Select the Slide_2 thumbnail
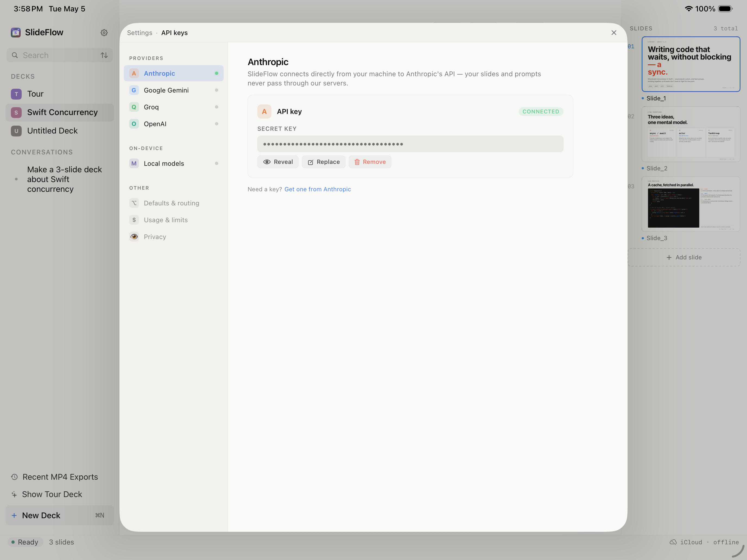 click(x=691, y=134)
